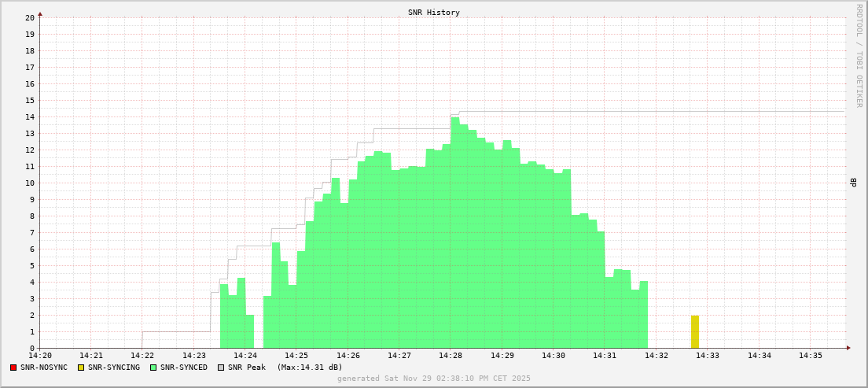868x388 pixels.
Task: Select the SNR-SYNCED legend label
Action: pos(184,368)
